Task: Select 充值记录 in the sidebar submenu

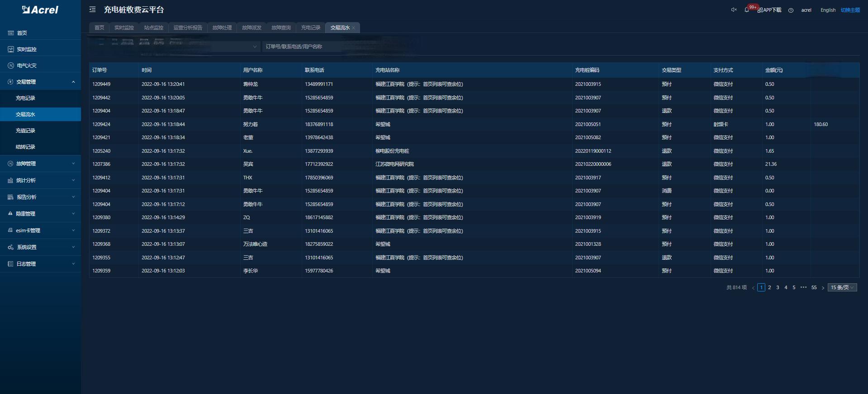Action: pyautogui.click(x=25, y=131)
